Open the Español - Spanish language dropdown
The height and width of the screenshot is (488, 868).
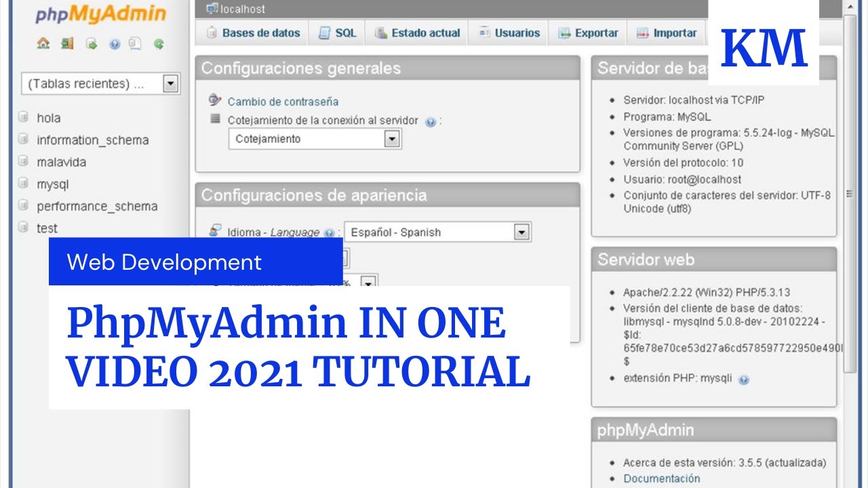click(437, 232)
